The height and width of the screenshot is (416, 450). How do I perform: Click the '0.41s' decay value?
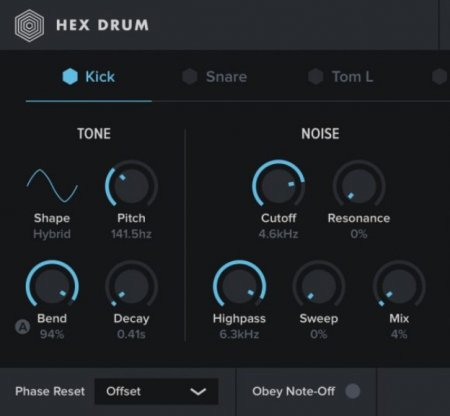tap(131, 334)
